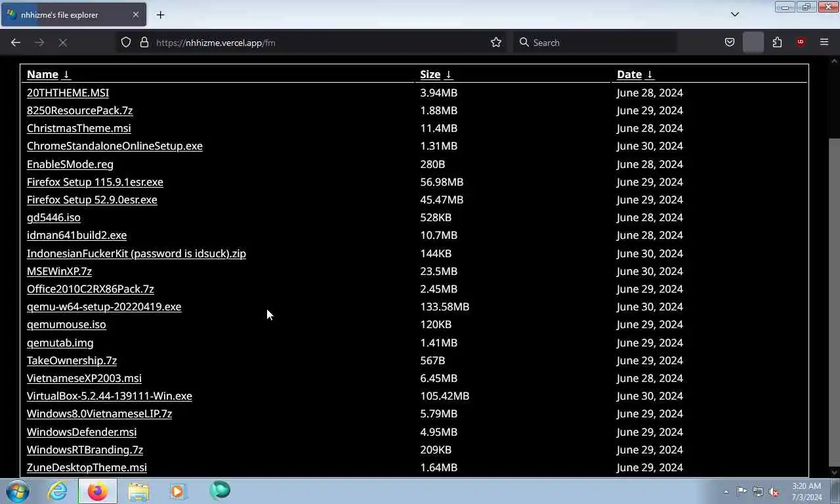Open the ChristmasTheme.msi link
The image size is (840, 504).
(x=79, y=128)
